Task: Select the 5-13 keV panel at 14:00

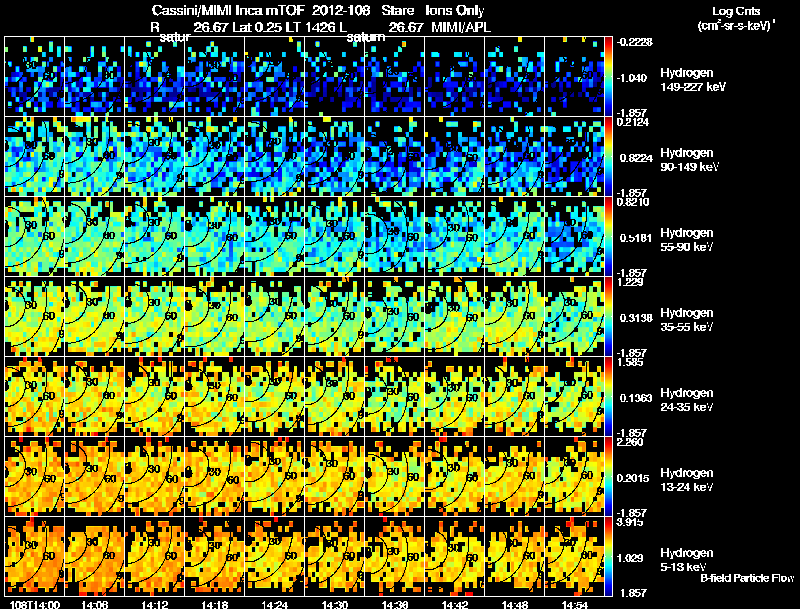Action: 34,556
